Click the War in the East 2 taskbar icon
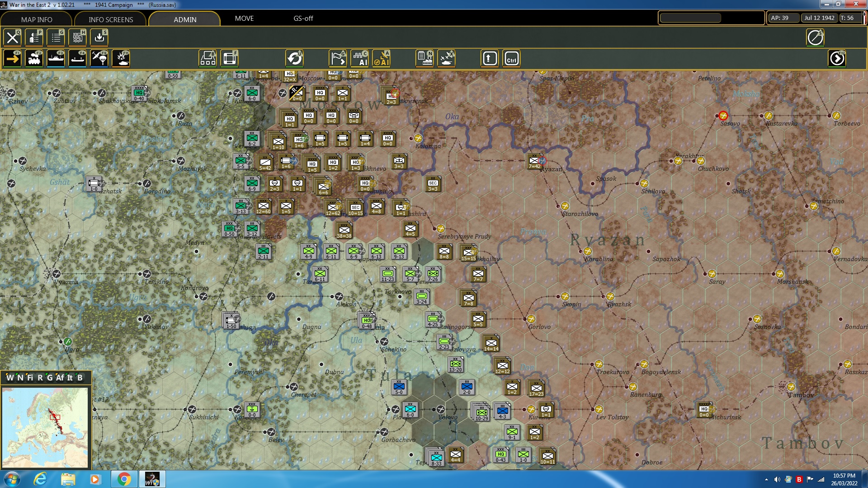 152,479
